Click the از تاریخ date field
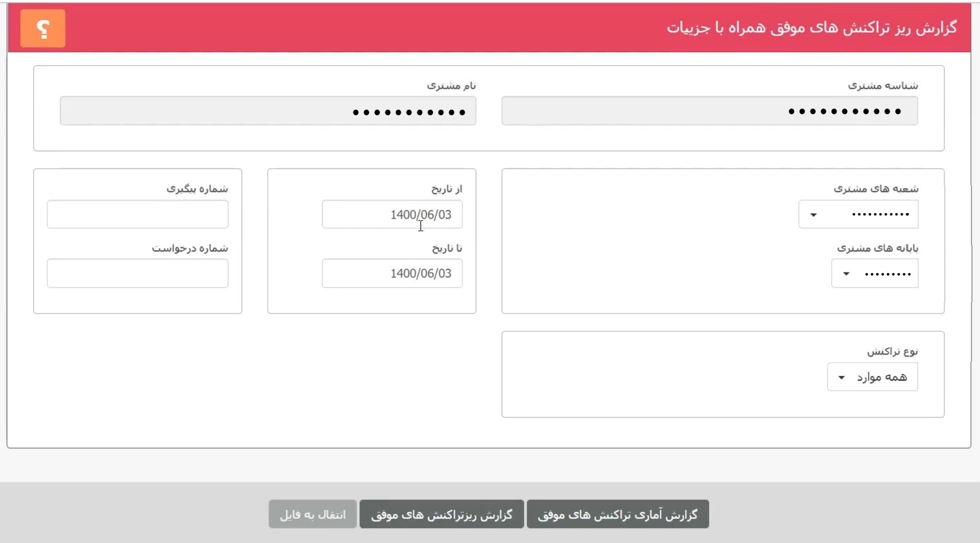The height and width of the screenshot is (543, 980). click(x=392, y=214)
